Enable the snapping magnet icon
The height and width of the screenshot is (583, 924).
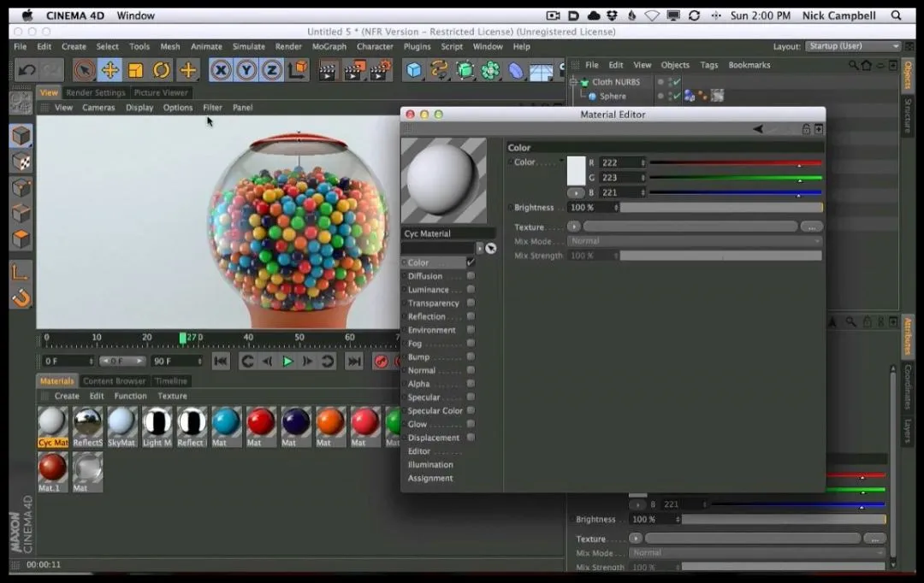pos(21,298)
